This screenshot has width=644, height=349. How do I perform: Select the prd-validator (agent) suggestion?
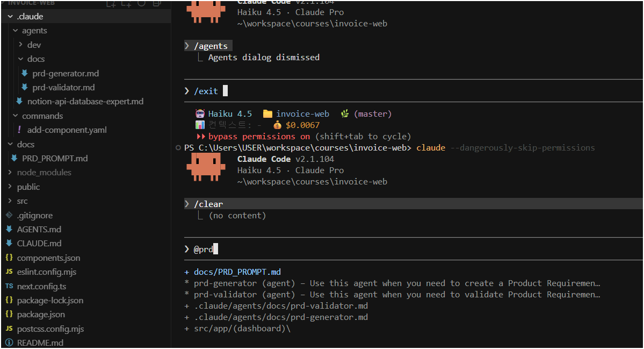392,294
